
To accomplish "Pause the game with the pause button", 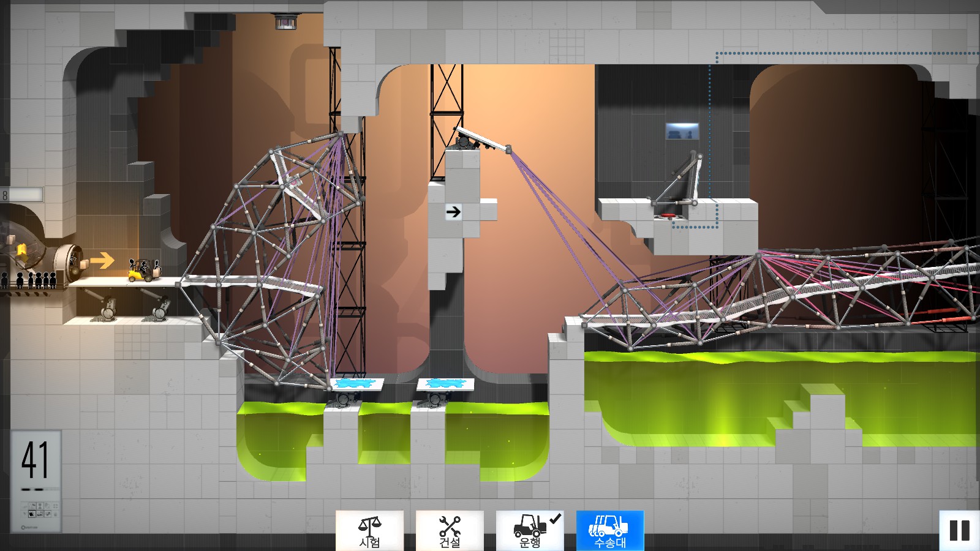I will click(x=959, y=530).
